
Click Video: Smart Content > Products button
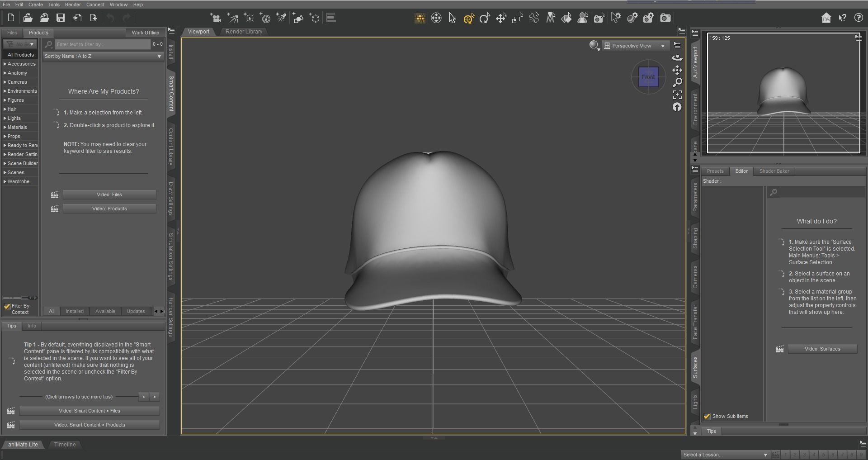(90, 425)
